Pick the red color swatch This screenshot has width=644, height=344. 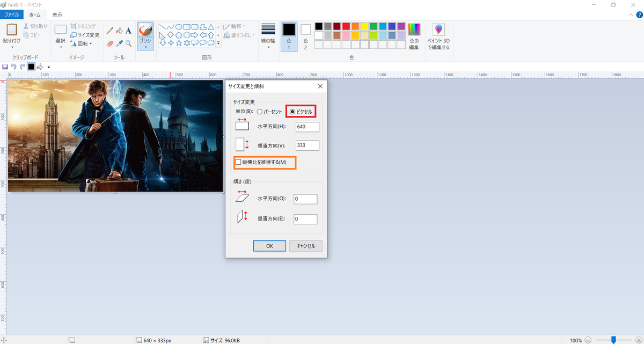click(x=346, y=26)
